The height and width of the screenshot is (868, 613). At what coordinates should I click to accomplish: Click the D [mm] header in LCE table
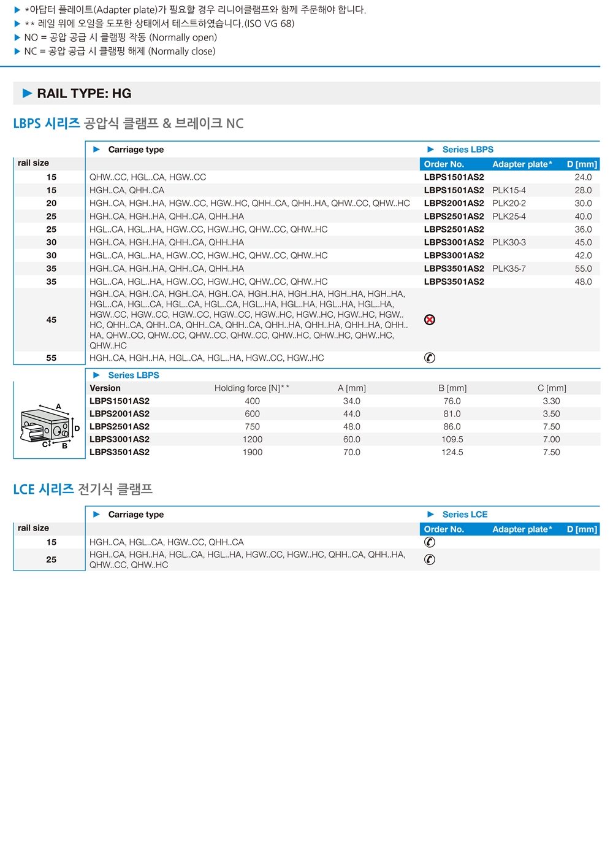[582, 529]
